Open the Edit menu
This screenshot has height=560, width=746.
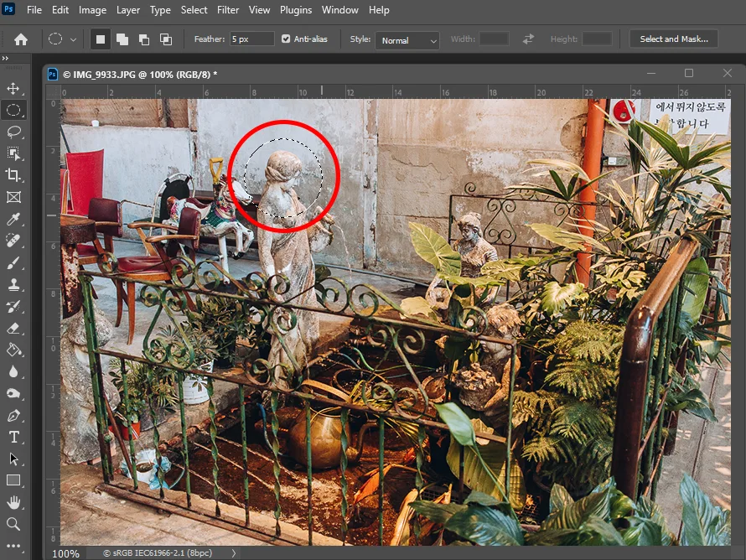[60, 9]
